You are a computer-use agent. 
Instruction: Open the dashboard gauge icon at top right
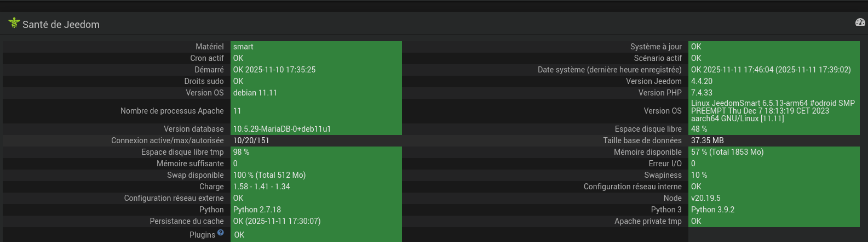860,22
